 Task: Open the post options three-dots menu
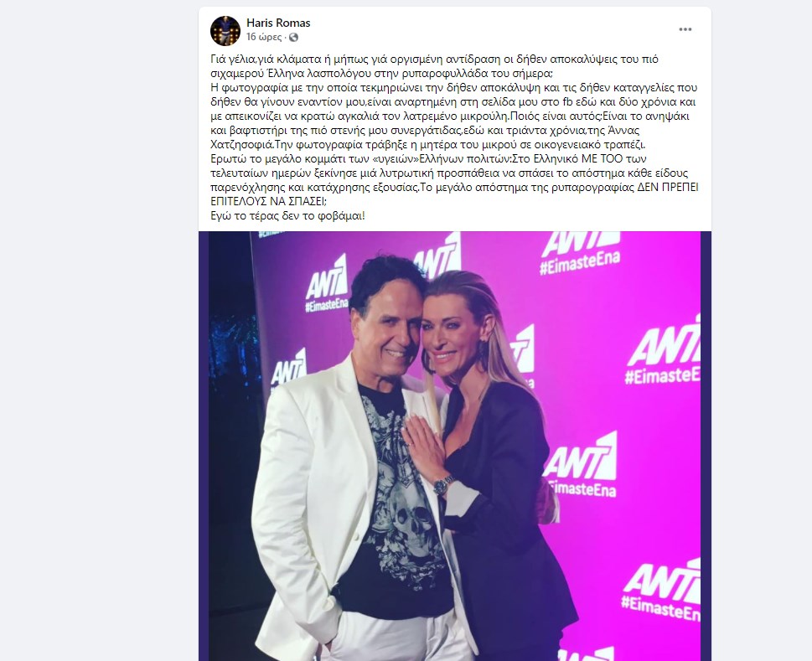click(685, 29)
